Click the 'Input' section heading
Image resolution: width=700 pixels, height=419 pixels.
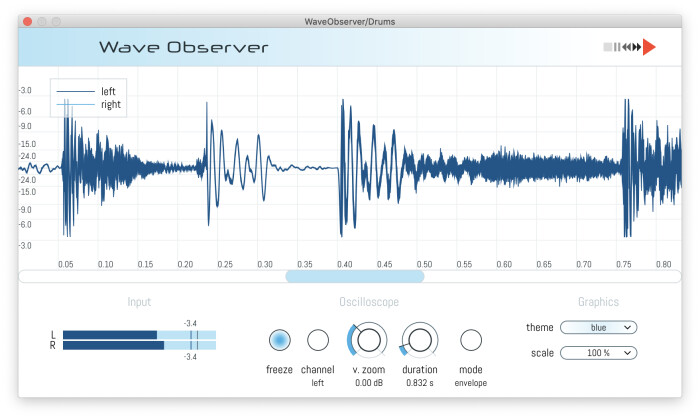coord(139,302)
